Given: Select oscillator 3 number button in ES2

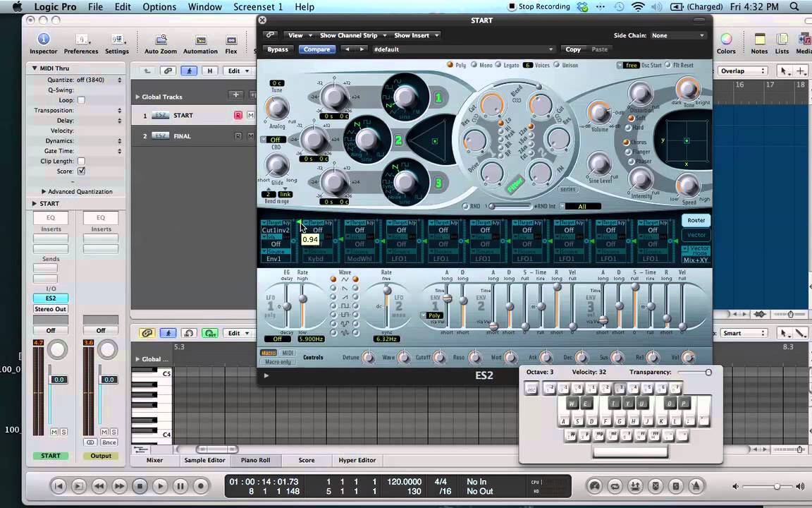Looking at the screenshot, I should point(438,183).
